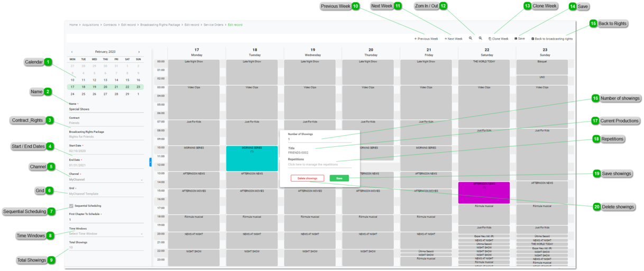
Task: Return via Back to broadcasting rights
Action: point(552,39)
